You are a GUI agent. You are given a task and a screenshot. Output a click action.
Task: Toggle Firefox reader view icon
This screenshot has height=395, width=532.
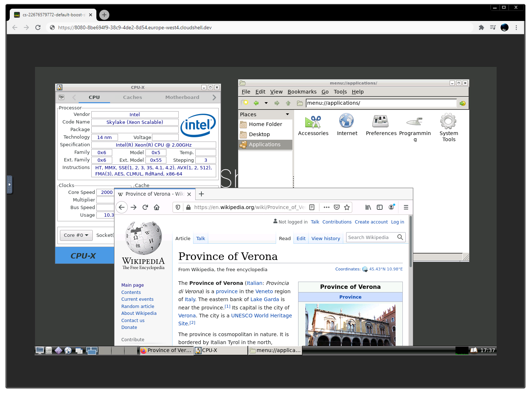click(312, 207)
